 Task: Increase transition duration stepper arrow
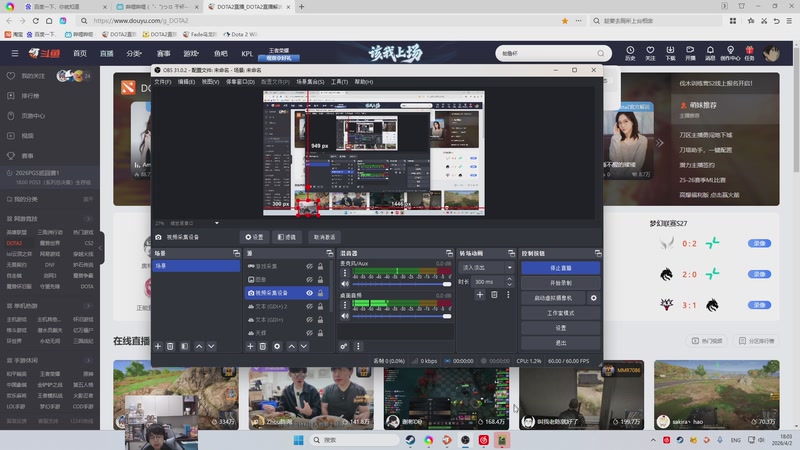coord(509,279)
